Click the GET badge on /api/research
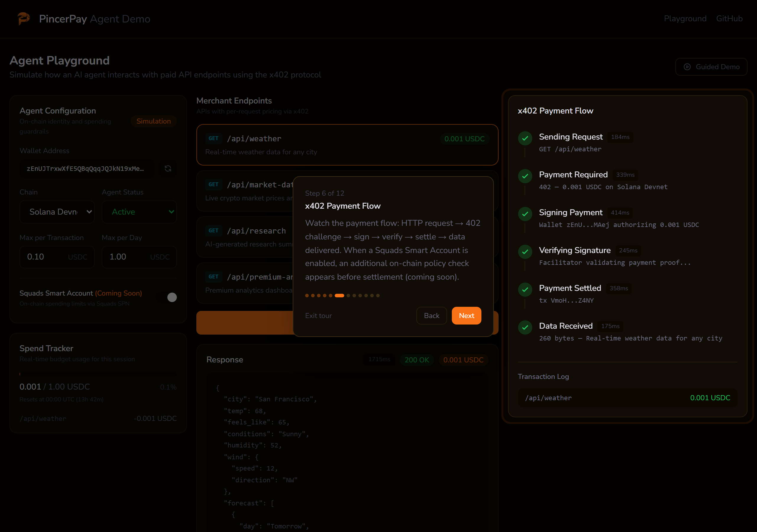Screen dimensions: 757x532 pyautogui.click(x=214, y=231)
